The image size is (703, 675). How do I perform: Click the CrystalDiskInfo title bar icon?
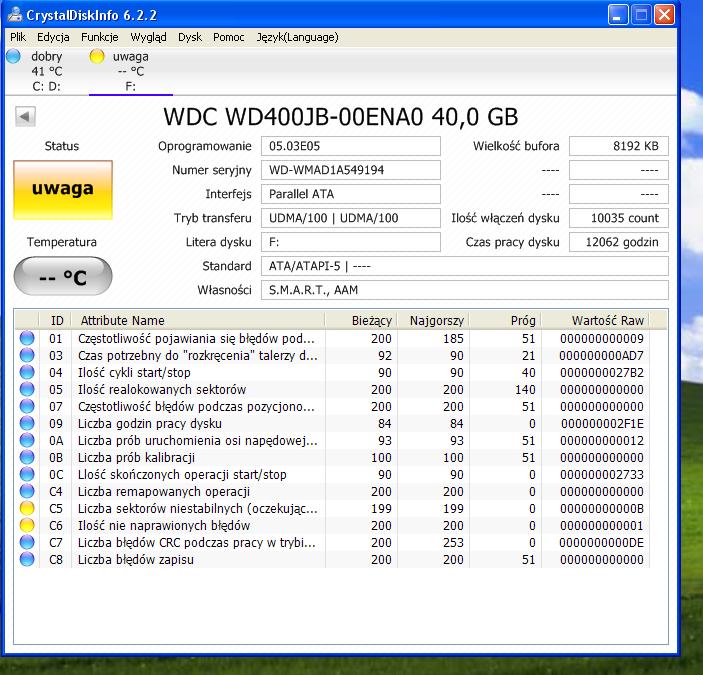tap(15, 14)
